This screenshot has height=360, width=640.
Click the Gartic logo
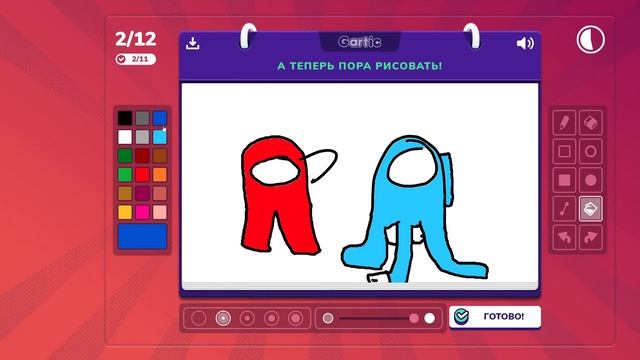click(x=360, y=42)
